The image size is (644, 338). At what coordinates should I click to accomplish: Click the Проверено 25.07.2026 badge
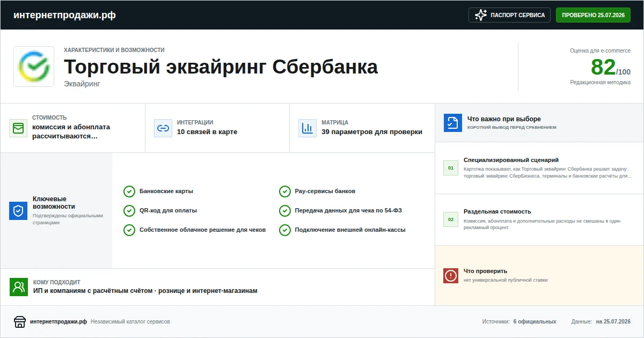click(593, 15)
